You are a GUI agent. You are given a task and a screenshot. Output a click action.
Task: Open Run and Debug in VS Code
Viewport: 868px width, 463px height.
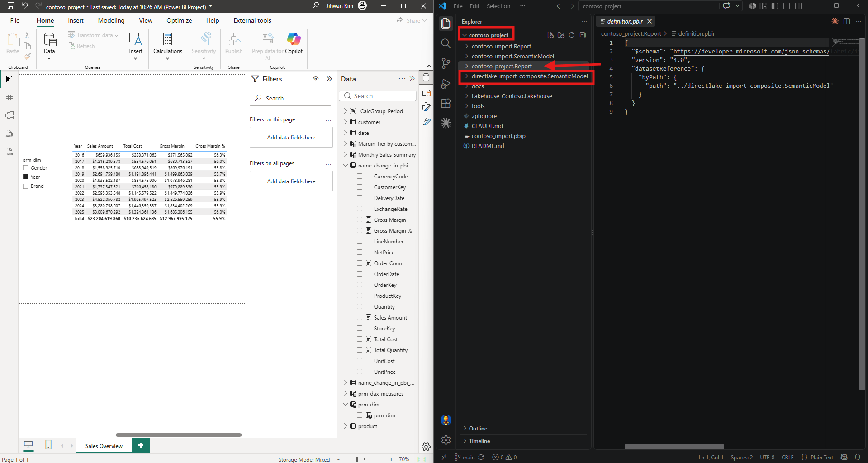[446, 84]
